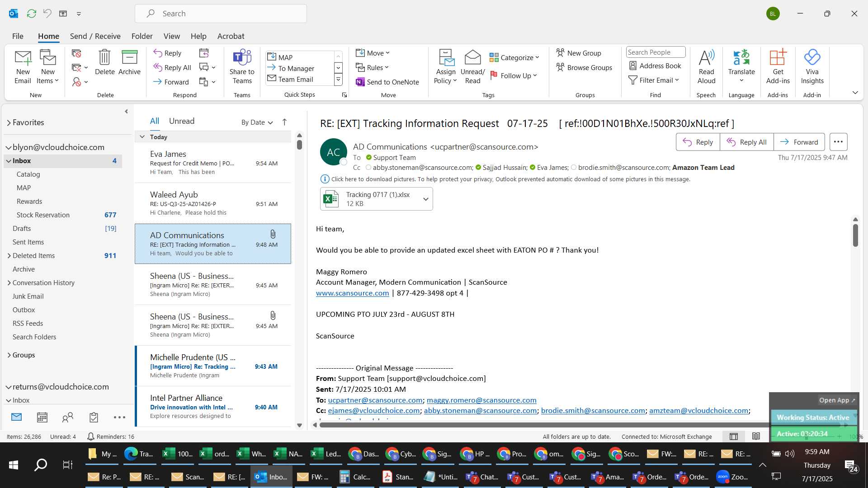868x488 pixels.
Task: Click Share to Teams icon
Action: [242, 67]
